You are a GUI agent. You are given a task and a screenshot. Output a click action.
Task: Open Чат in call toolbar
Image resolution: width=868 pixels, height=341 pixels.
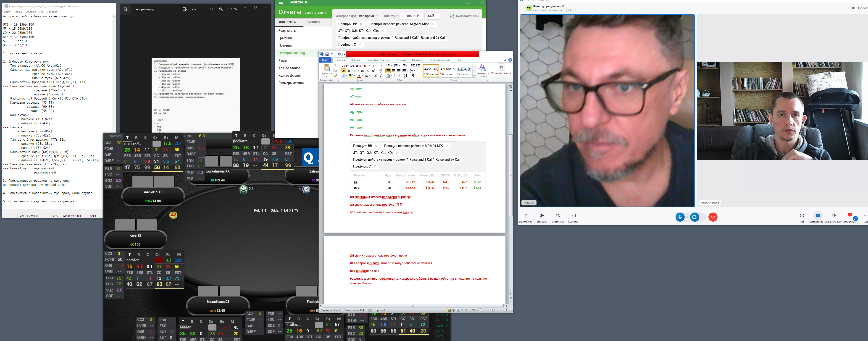(802, 216)
